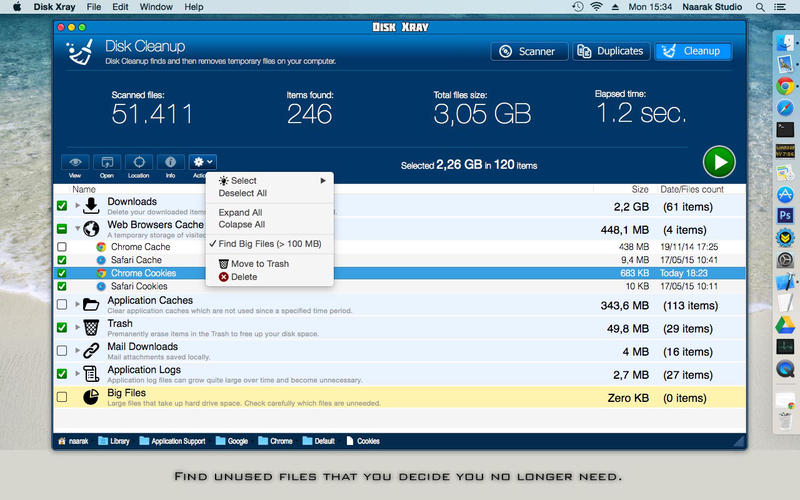Click the Chrome icon beside Chrome Cache

tap(101, 247)
